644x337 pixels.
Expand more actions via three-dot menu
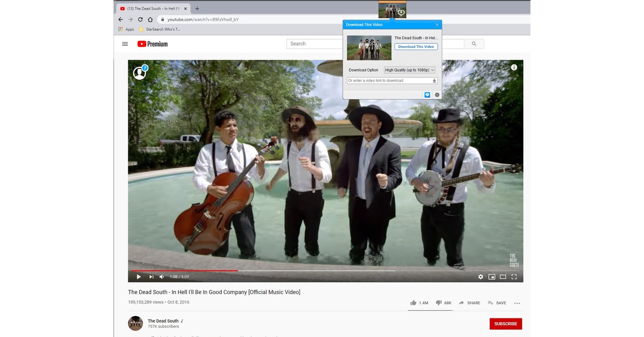click(x=517, y=303)
